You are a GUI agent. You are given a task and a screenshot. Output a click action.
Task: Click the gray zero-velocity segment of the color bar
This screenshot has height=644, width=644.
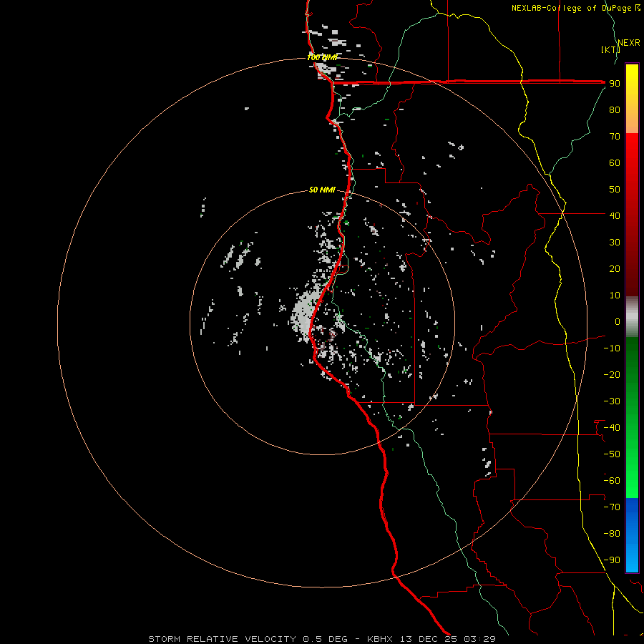point(632,317)
